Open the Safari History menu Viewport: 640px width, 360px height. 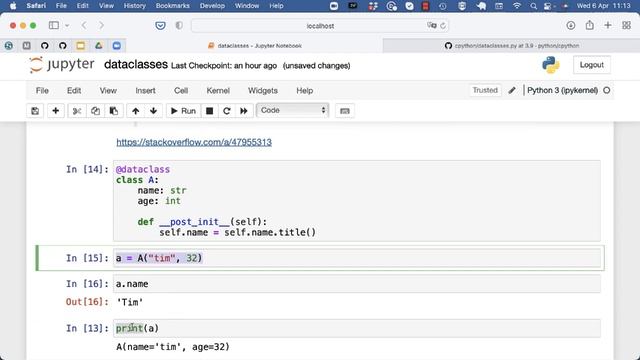pyautogui.click(x=134, y=6)
